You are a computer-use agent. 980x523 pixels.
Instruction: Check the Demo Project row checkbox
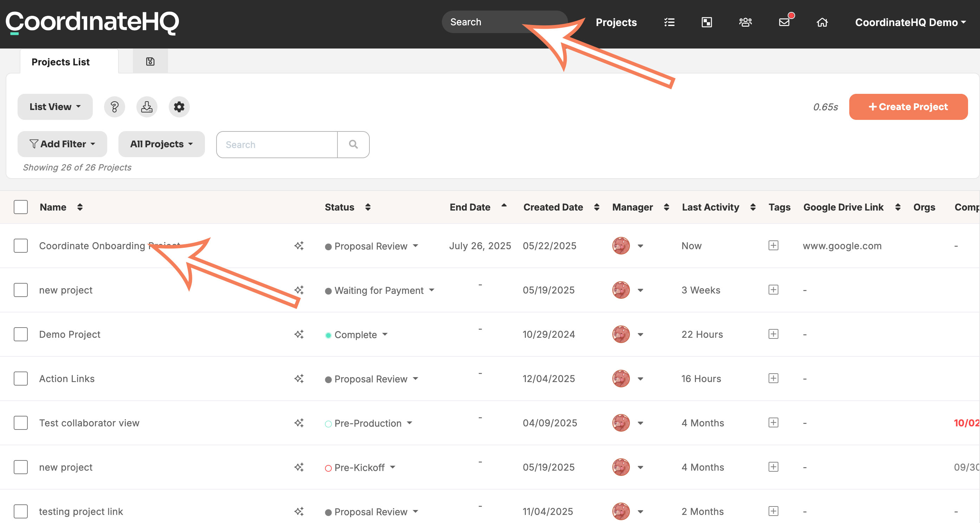[x=20, y=334]
